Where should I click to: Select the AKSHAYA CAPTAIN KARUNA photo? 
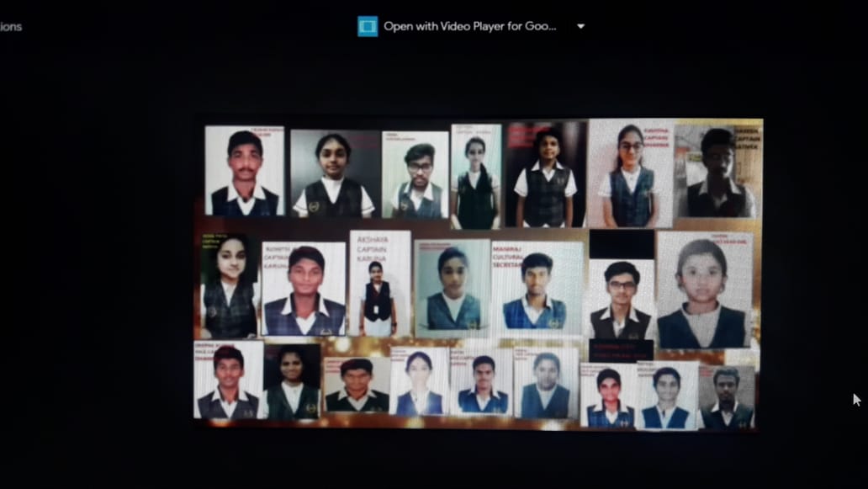pos(379,283)
